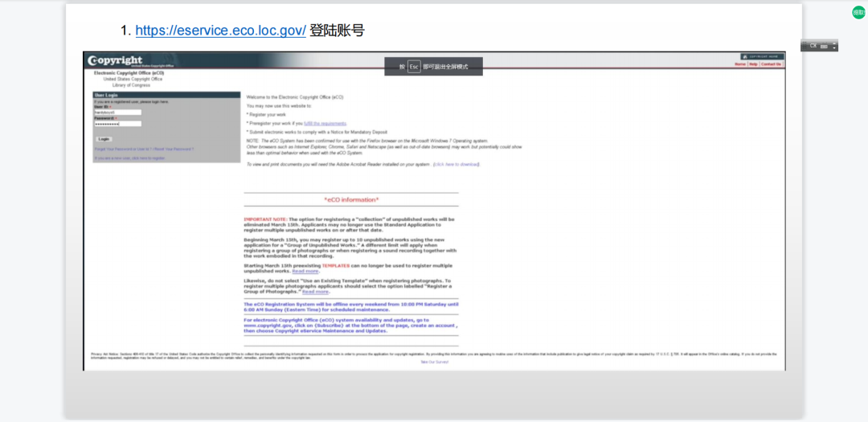Viewport: 868px width, 422px height.
Task: Click the Esc key hint in fullscreen overlay
Action: [x=414, y=67]
